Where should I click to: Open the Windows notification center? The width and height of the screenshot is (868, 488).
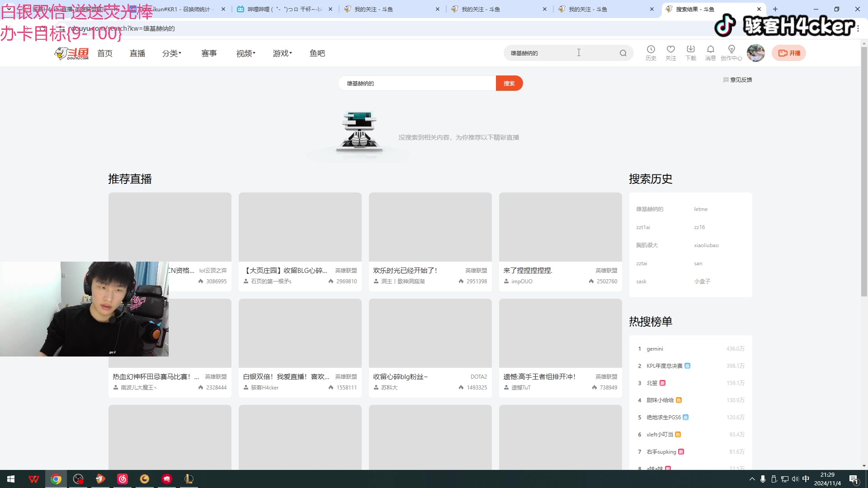coord(854,479)
